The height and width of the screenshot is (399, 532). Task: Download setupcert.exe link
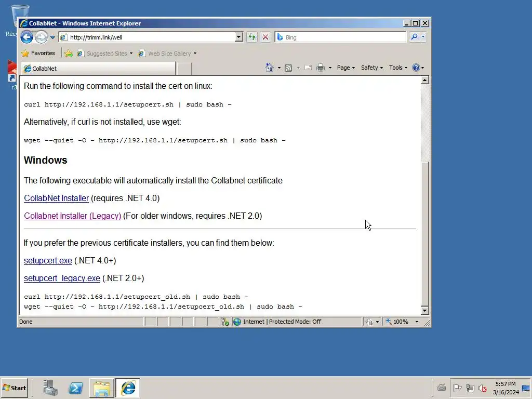click(48, 261)
